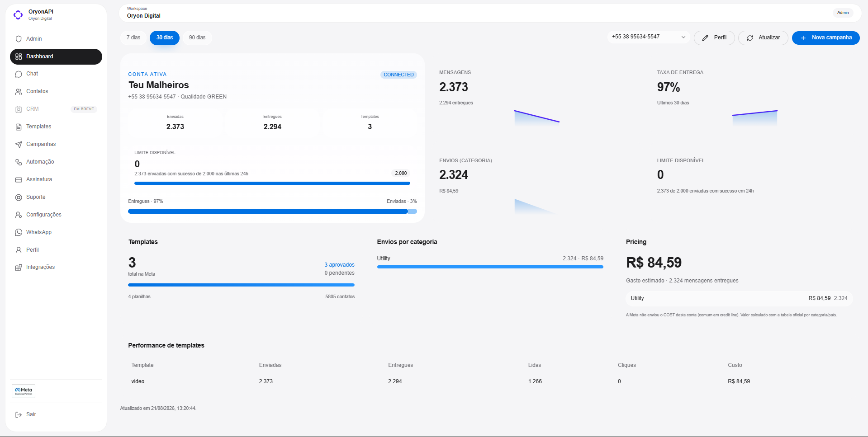Click the plus icon on Nova campanha

803,38
